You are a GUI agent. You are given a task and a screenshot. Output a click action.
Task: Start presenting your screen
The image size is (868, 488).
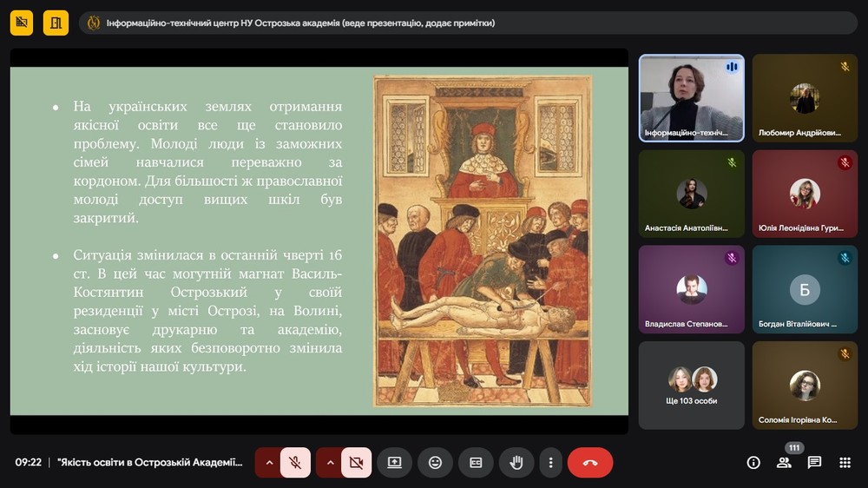tap(394, 463)
